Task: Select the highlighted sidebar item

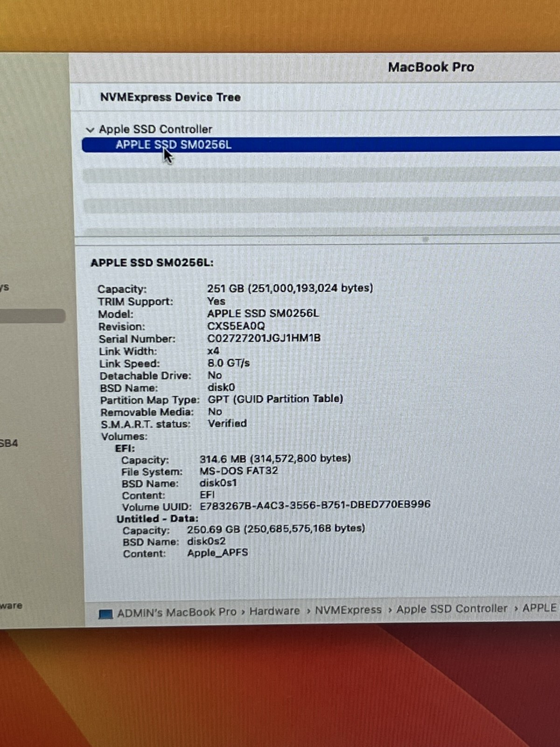Action: (x=33, y=316)
